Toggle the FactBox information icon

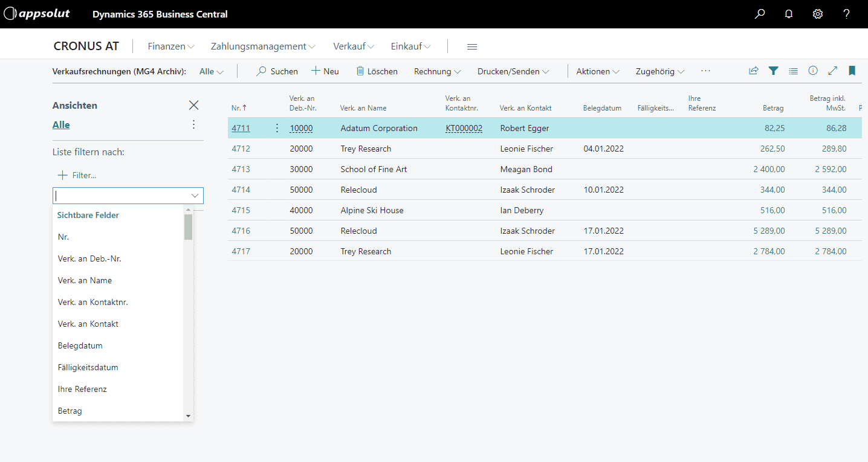[x=813, y=71]
